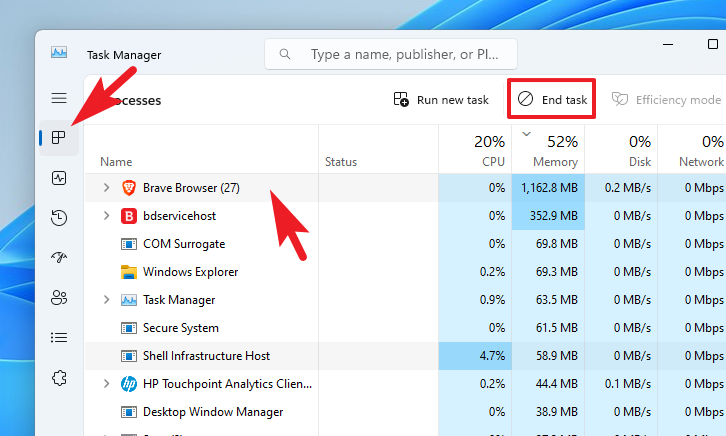Select the bdservicehost process name
The width and height of the screenshot is (726, 436).
click(x=179, y=216)
